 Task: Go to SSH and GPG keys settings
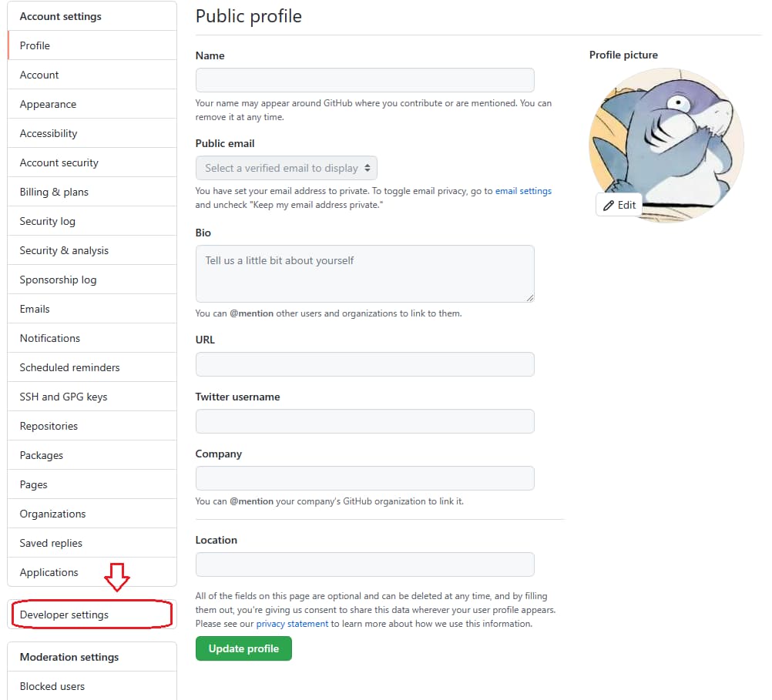tap(92, 397)
